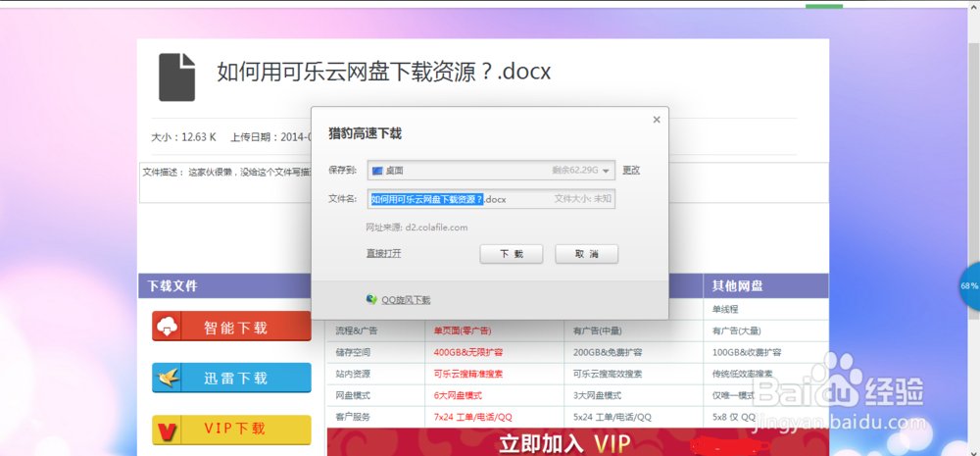This screenshot has height=456, width=980.
Task: Click the desktop folder icon in 保存到 field
Action: [x=377, y=170]
